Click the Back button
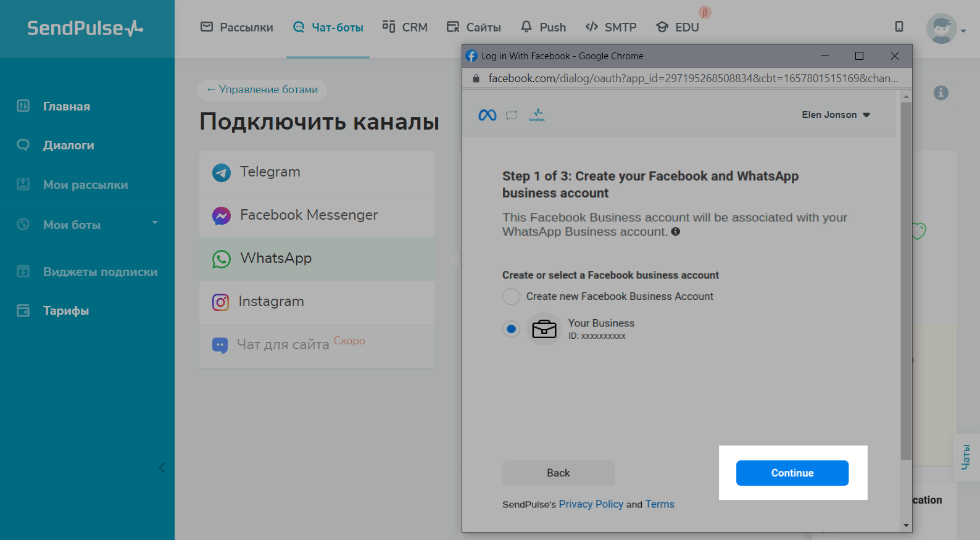980x540 pixels. point(559,473)
